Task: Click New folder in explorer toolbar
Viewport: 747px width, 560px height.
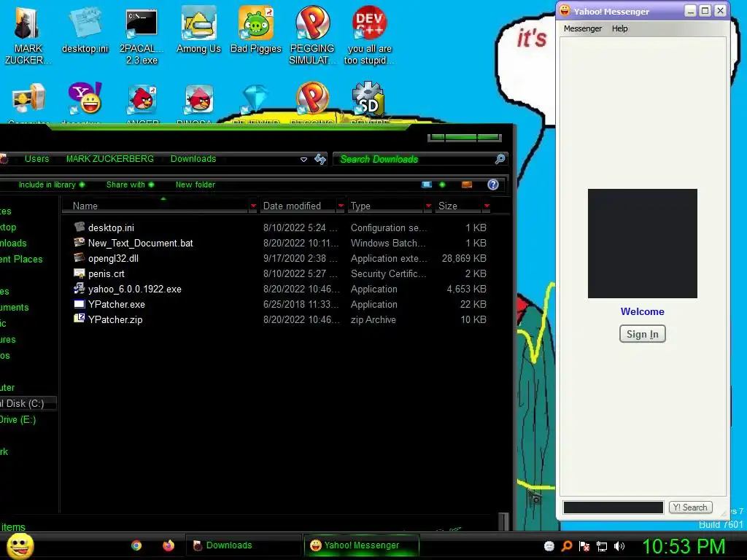Action: (196, 184)
